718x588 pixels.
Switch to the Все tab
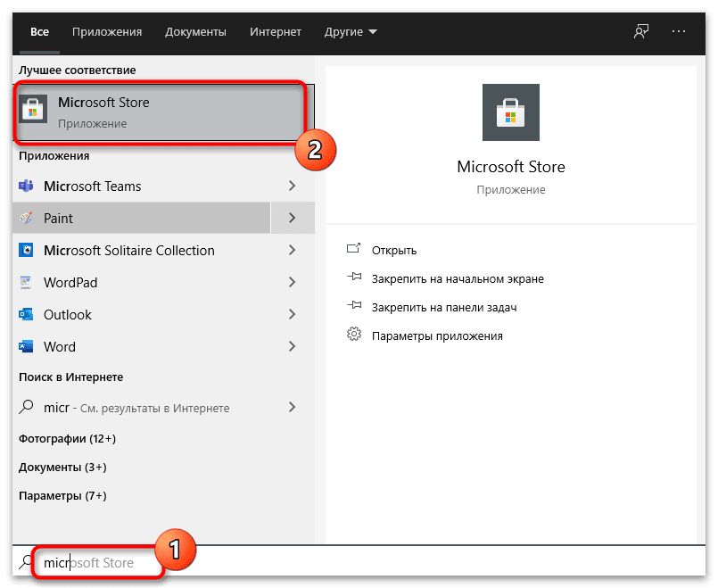39,31
